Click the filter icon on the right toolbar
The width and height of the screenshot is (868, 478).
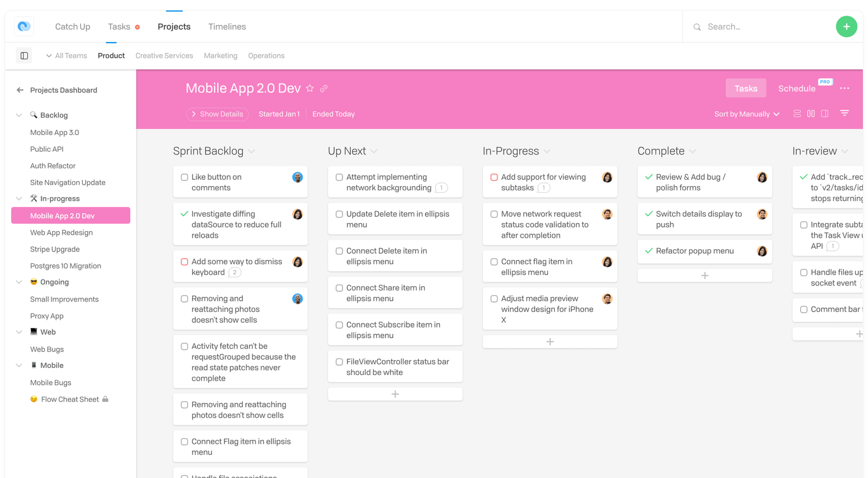tap(845, 114)
